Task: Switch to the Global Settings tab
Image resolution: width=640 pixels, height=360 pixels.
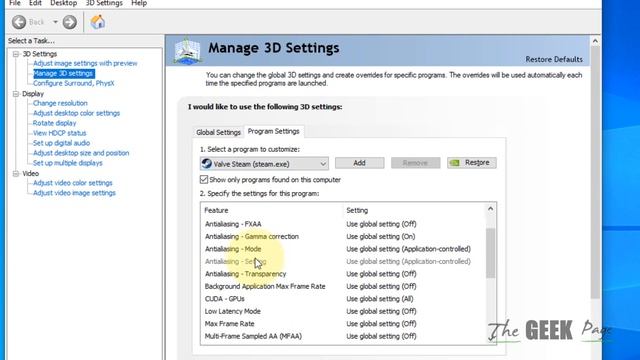Action: [x=218, y=132]
